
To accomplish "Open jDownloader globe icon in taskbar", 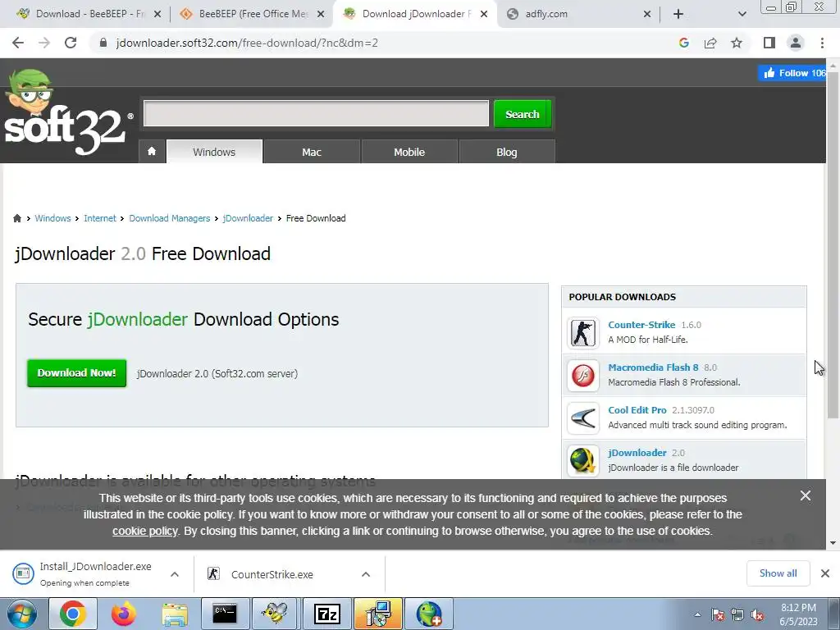I will tap(428, 614).
